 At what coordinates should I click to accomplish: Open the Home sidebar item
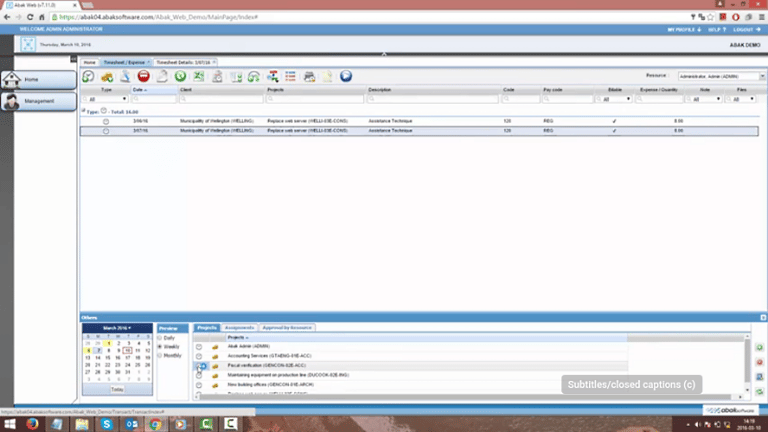tap(39, 78)
